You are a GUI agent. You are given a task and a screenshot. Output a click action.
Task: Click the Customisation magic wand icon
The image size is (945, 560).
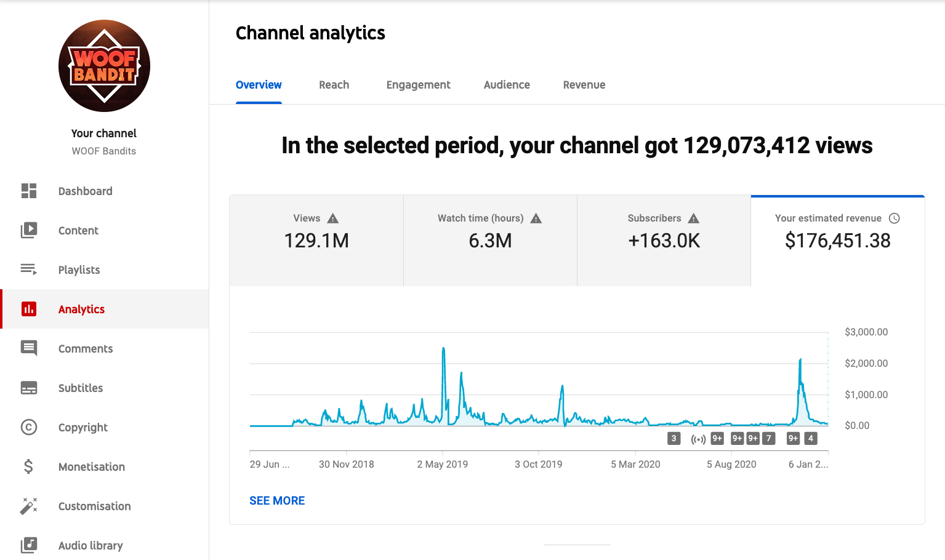pos(29,506)
